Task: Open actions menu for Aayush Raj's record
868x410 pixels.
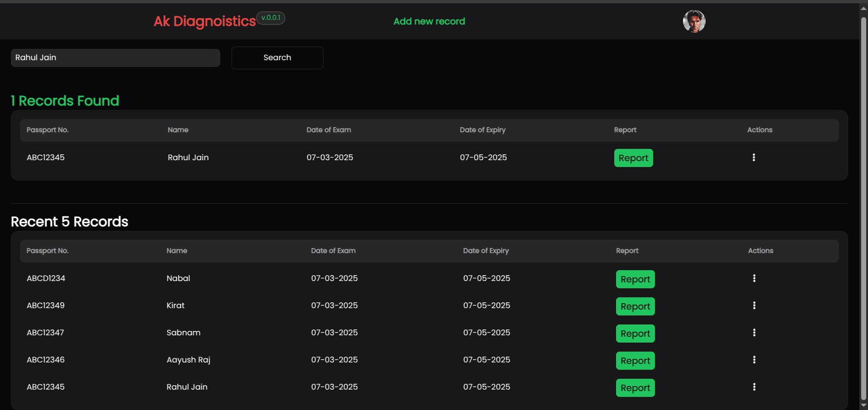Action: tap(754, 360)
